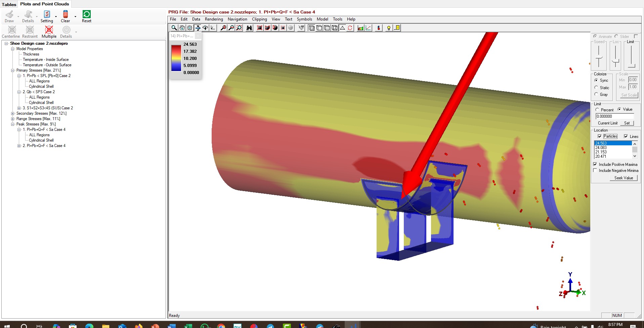This screenshot has width=644, height=328.
Task: Click the light bulb lighting icon
Action: [x=389, y=28]
